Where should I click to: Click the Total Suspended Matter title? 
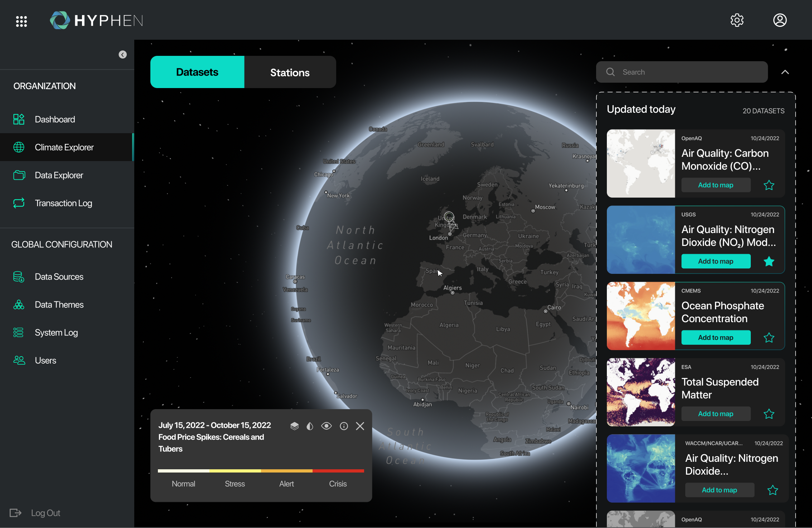coord(720,388)
